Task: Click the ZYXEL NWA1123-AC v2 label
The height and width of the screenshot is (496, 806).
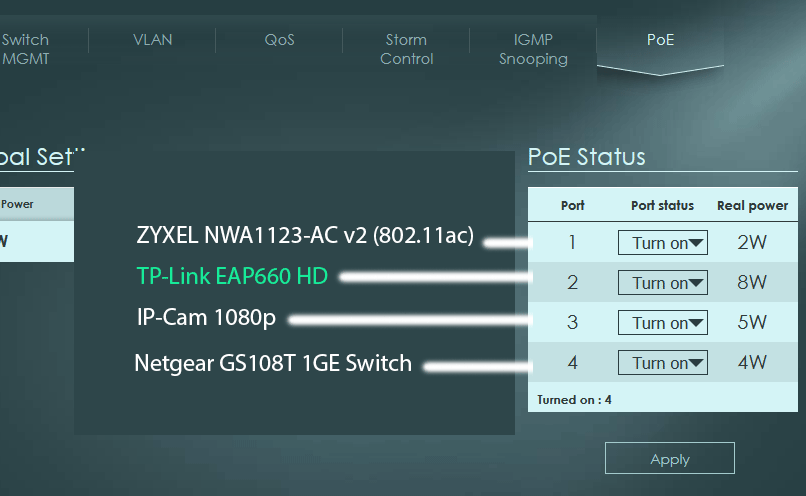Action: 305,237
